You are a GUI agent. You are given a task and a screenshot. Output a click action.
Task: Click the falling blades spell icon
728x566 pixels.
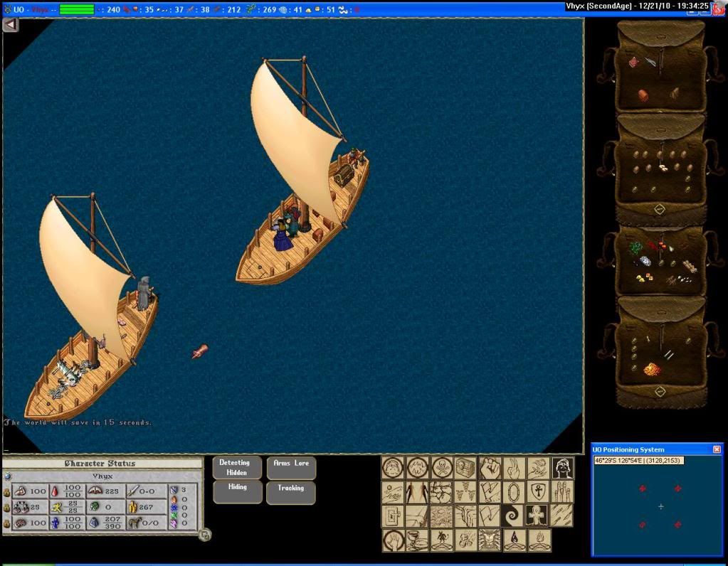561,516
